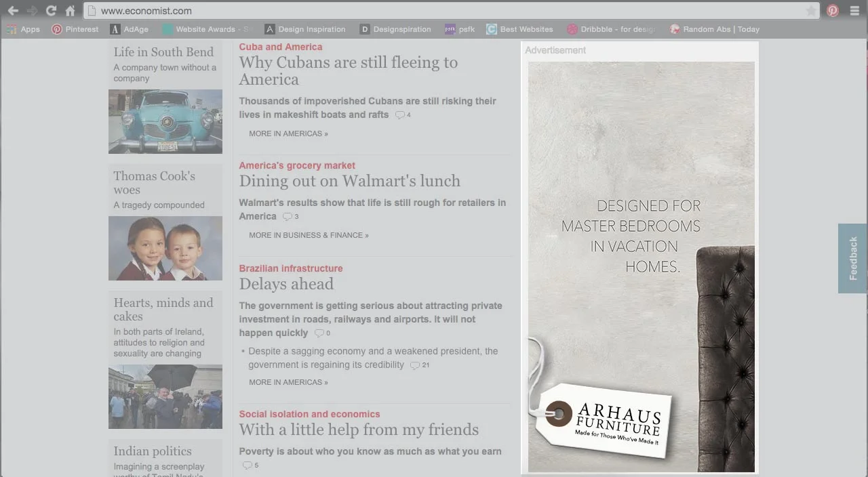Click 'Poverty is about who you know' summary

(x=370, y=451)
